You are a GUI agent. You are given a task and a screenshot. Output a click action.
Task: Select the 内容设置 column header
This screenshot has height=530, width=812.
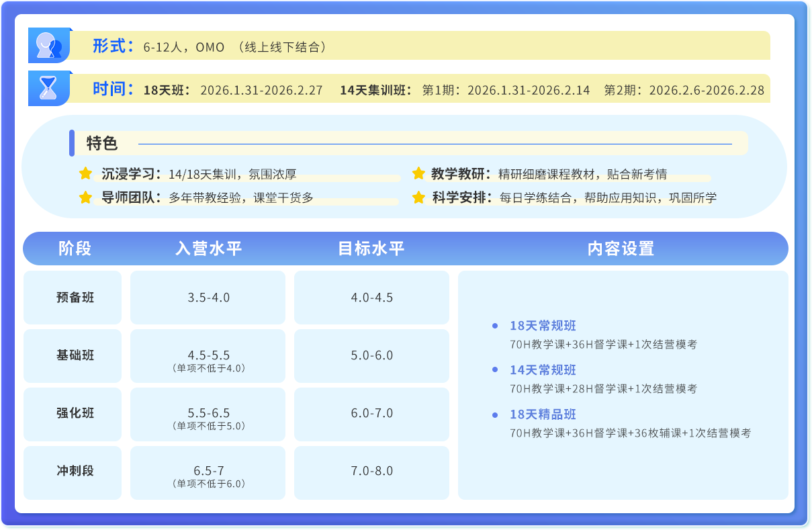point(621,249)
